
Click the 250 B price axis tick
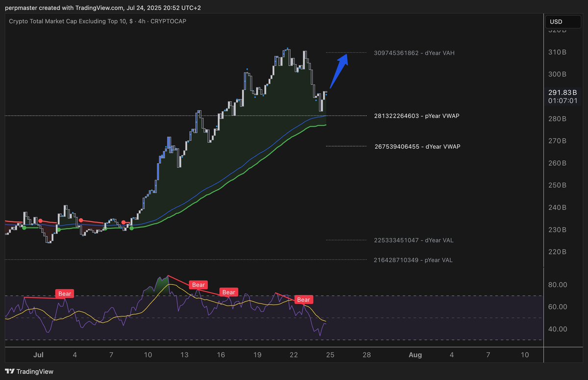(557, 185)
